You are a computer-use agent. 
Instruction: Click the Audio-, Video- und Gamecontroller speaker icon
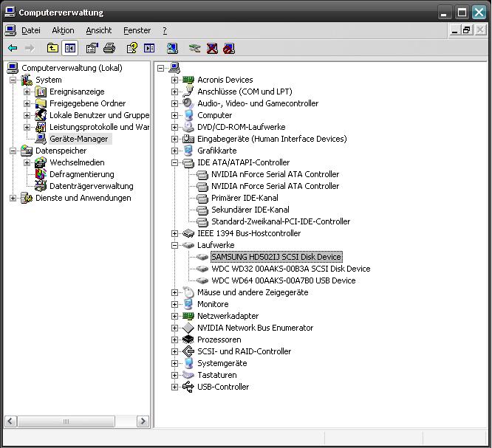click(x=188, y=103)
